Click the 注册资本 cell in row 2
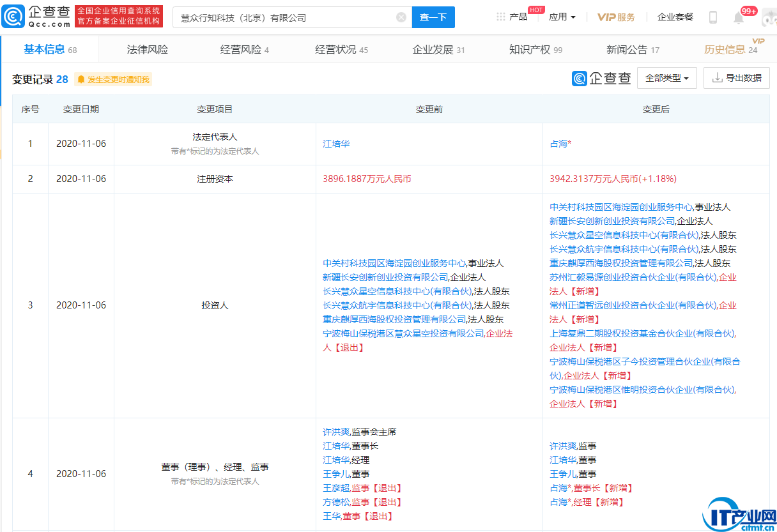Screen dimensions: 777x532 click(215, 179)
